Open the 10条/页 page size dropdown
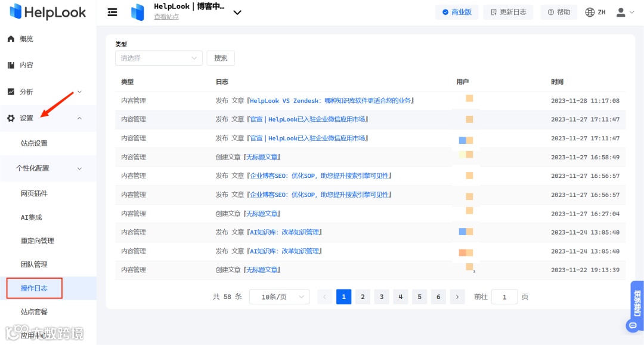This screenshot has width=644, height=345. (x=279, y=297)
